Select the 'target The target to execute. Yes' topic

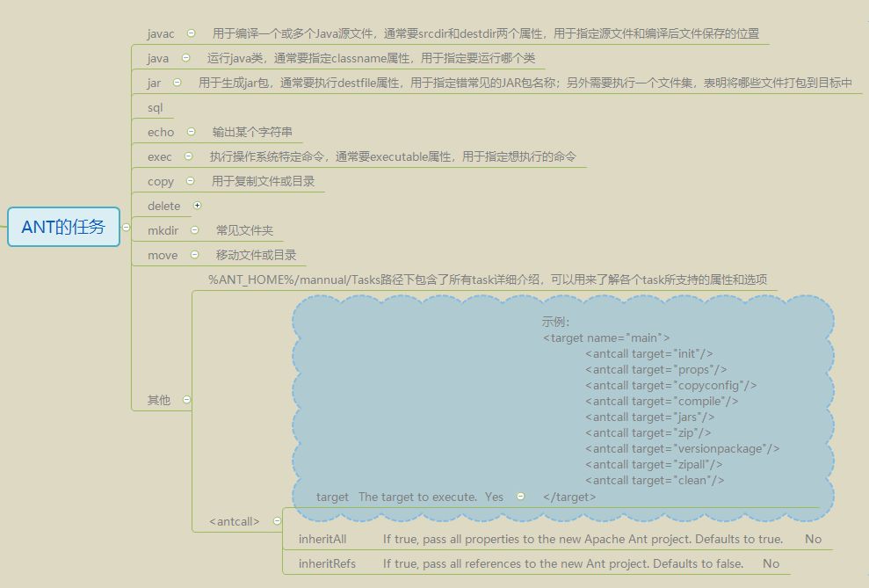[409, 497]
